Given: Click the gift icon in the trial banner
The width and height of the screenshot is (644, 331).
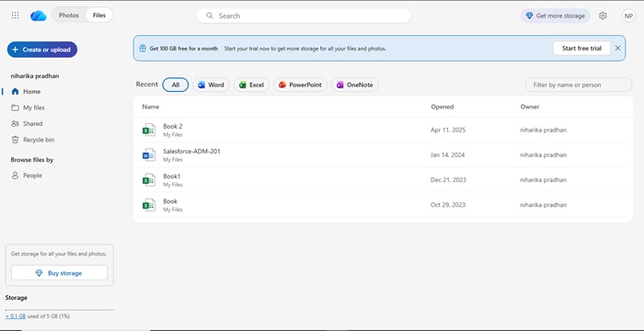Looking at the screenshot, I should click(x=143, y=48).
